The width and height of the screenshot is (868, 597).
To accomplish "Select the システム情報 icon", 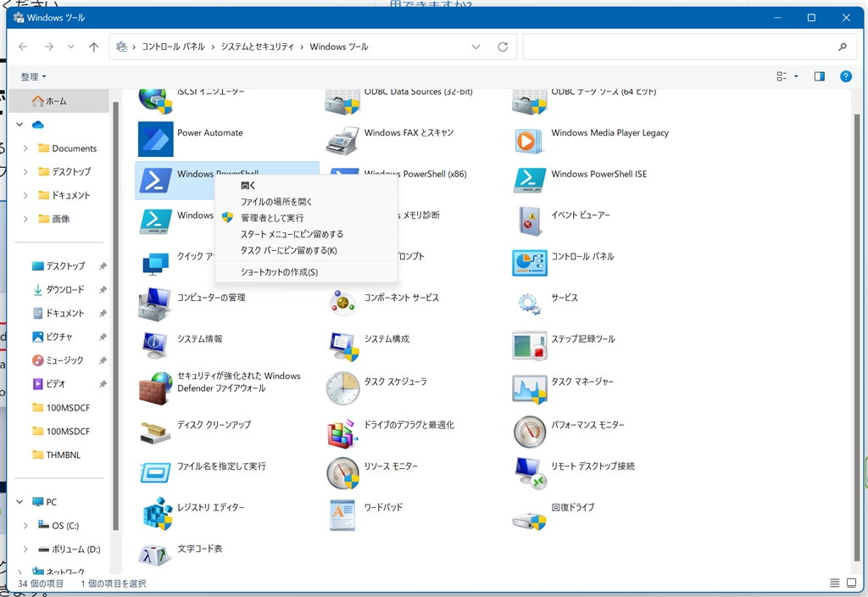I will 156,345.
